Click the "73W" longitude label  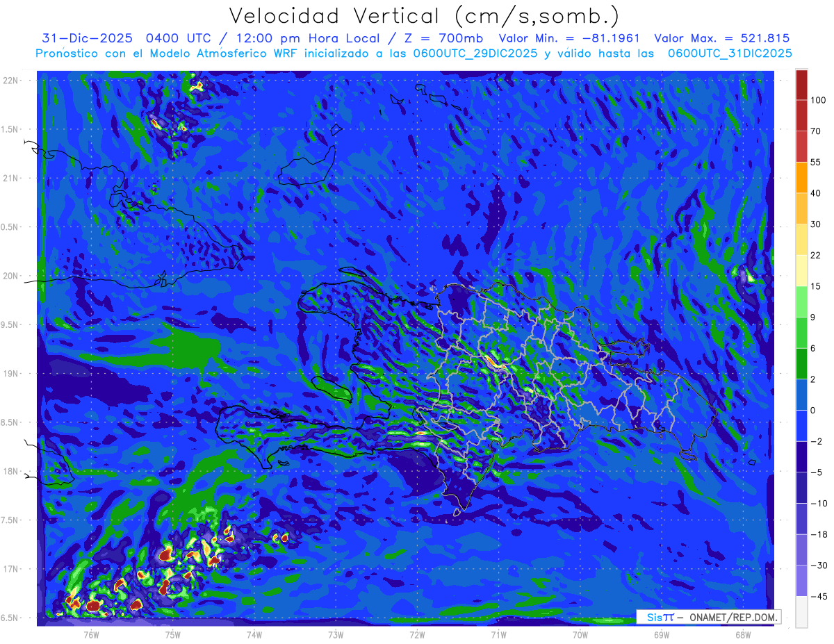336,634
